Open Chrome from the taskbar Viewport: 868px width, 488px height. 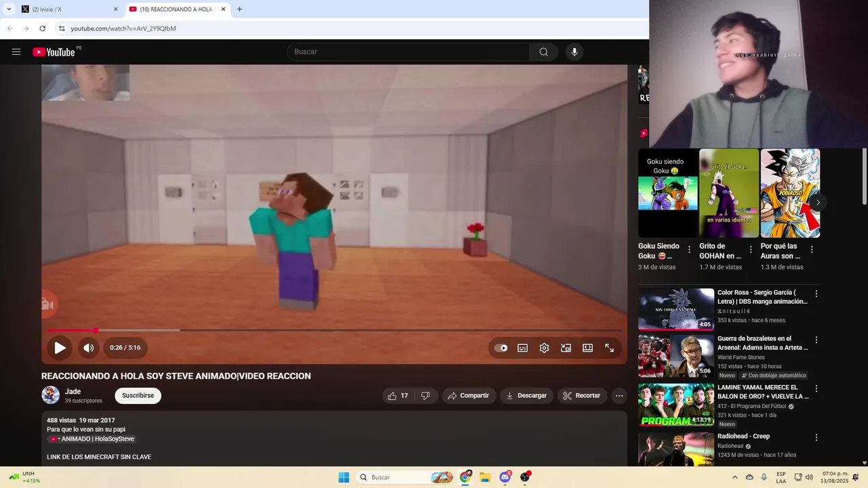tap(465, 477)
